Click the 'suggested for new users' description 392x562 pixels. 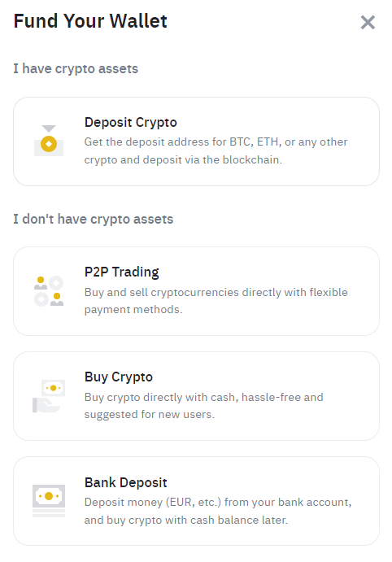pos(203,406)
